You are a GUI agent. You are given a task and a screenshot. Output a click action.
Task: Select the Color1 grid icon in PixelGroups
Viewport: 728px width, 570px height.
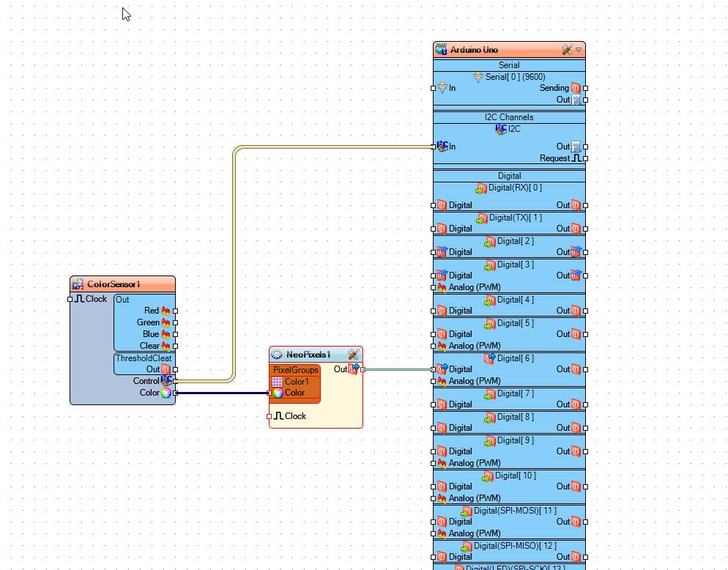click(x=277, y=382)
